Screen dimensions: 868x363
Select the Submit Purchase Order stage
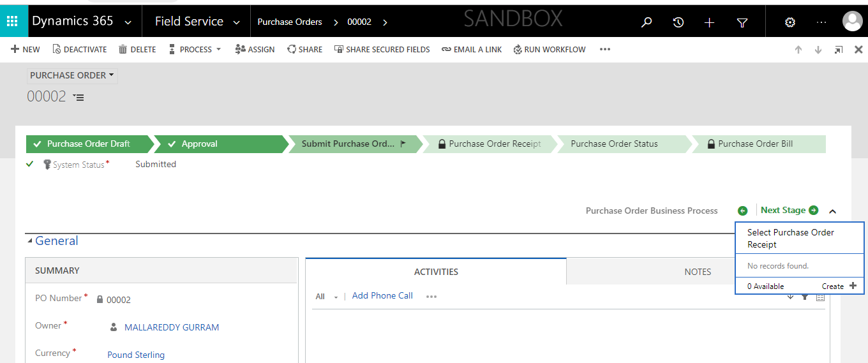[354, 144]
